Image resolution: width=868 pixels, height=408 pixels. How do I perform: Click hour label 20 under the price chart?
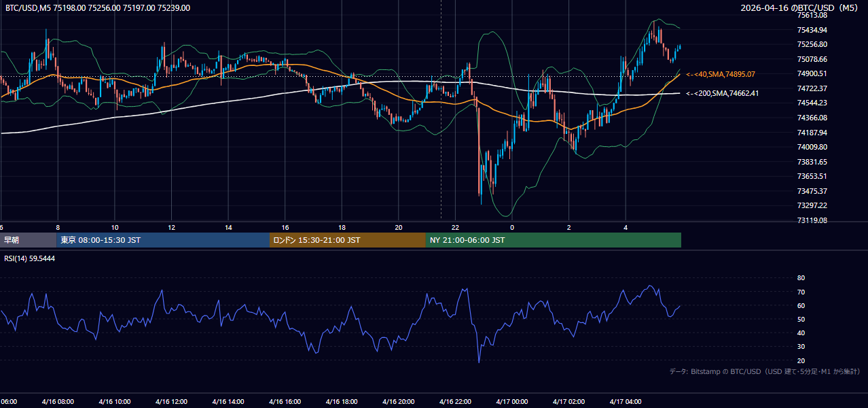pos(399,227)
